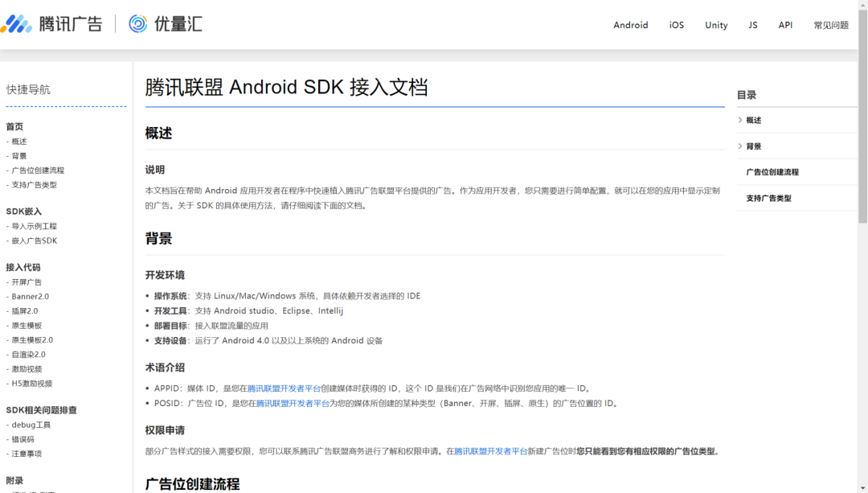Jump to 概述 from the 目录 panel
Image resolution: width=868 pixels, height=493 pixels.
point(753,120)
